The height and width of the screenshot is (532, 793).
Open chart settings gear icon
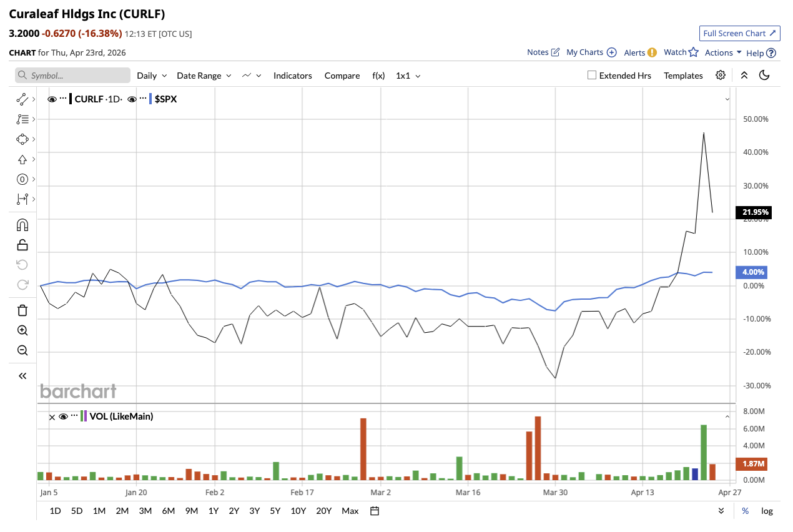coord(721,75)
